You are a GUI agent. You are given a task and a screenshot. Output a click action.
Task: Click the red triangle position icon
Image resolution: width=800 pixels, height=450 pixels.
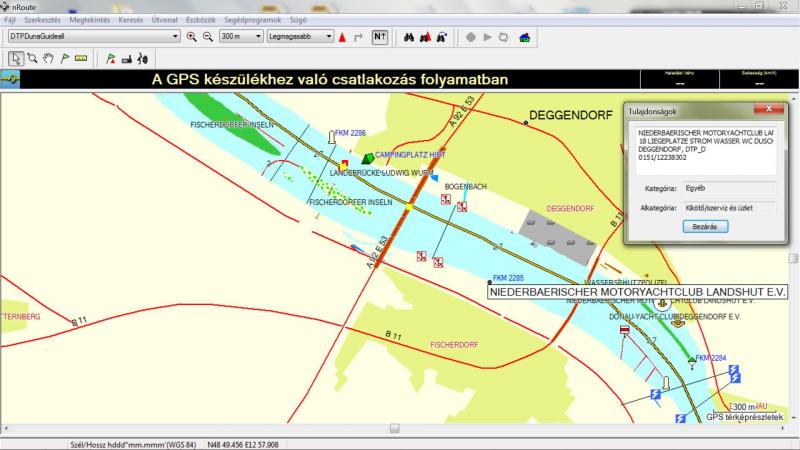click(342, 37)
